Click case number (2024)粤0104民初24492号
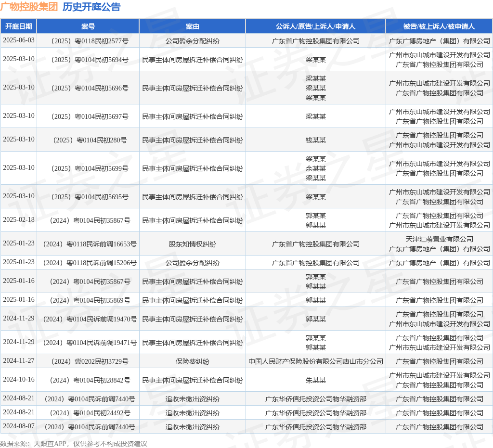Image resolution: width=493 pixels, height=448 pixels. click(90, 413)
